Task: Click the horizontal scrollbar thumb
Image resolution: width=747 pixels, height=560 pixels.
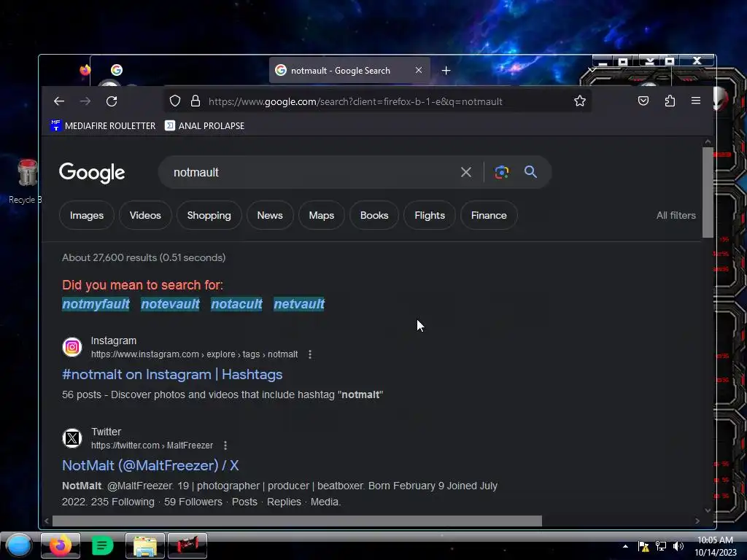Action: pyautogui.click(x=297, y=521)
